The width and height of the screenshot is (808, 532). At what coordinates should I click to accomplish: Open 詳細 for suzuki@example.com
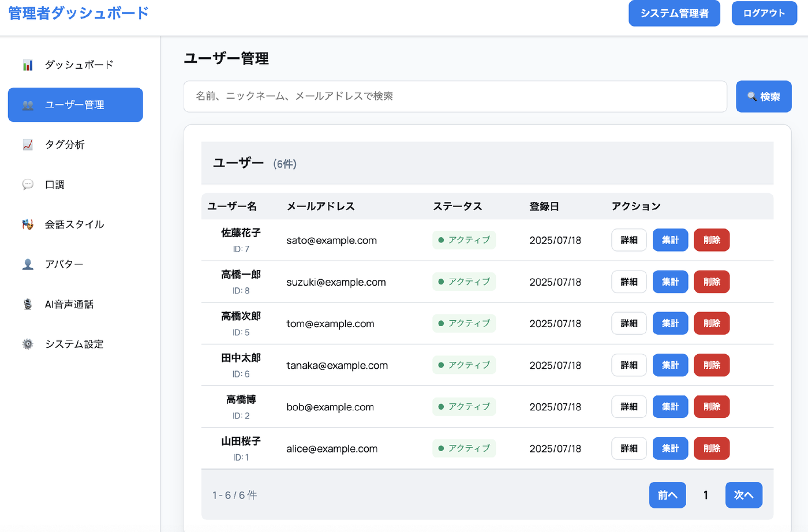pyautogui.click(x=629, y=282)
